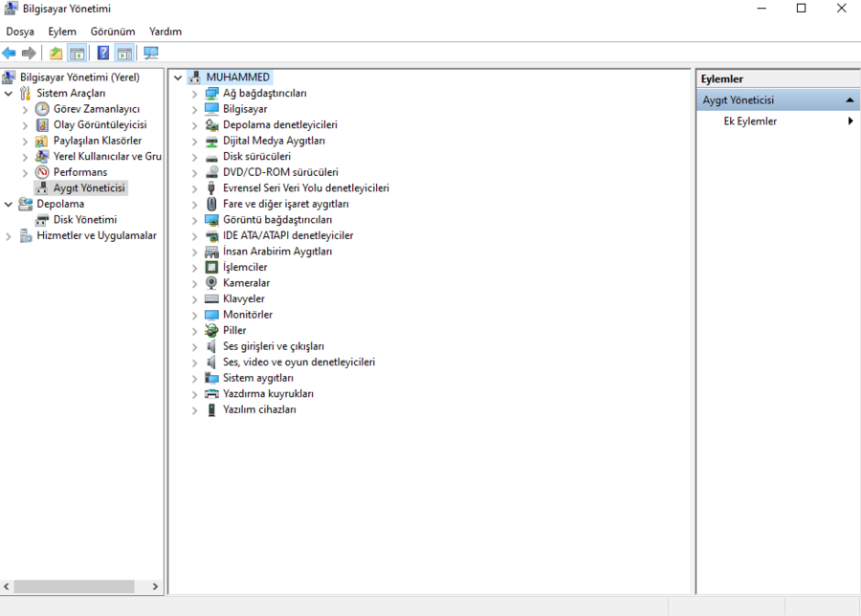Expand the Monitörler category

(x=194, y=316)
